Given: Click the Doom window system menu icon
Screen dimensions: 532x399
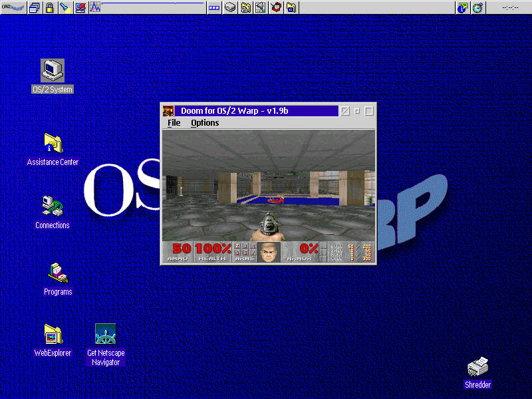Looking at the screenshot, I should click(x=168, y=111).
